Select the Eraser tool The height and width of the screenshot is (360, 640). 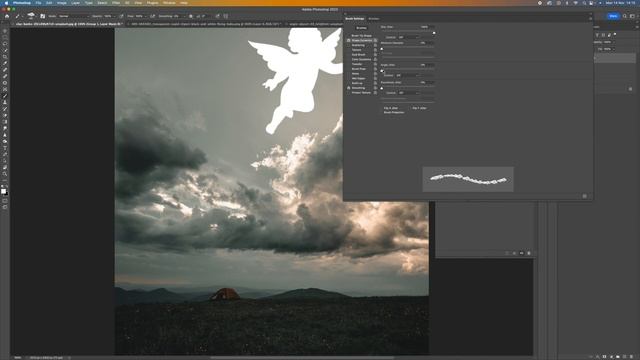(5, 115)
